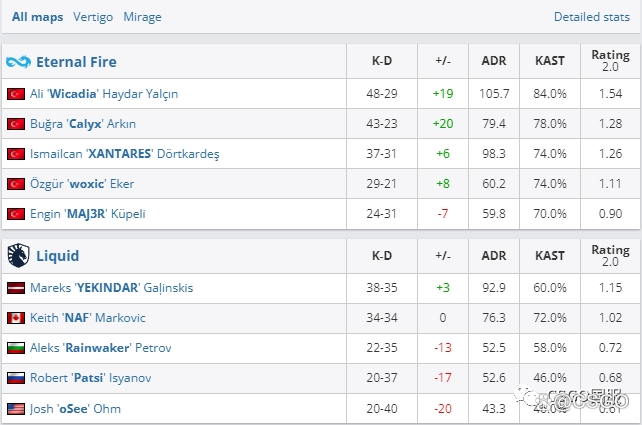
Task: Open the Detailed stats link
Action: click(591, 17)
